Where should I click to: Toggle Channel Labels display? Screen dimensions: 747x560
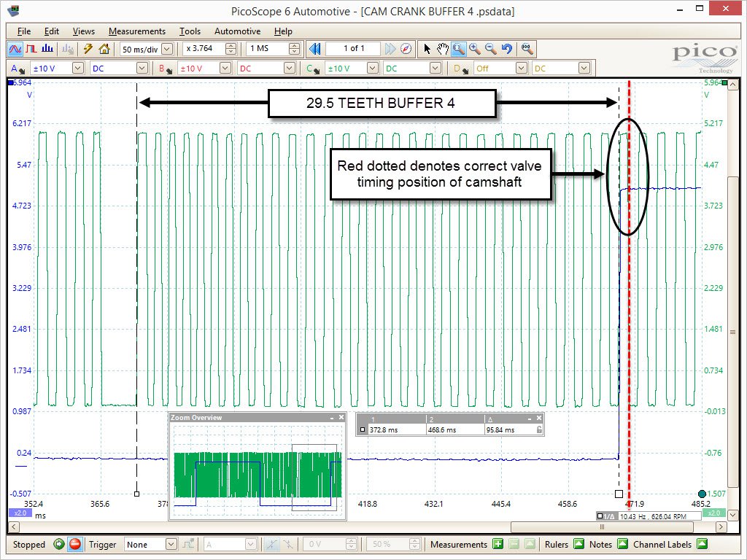702,544
